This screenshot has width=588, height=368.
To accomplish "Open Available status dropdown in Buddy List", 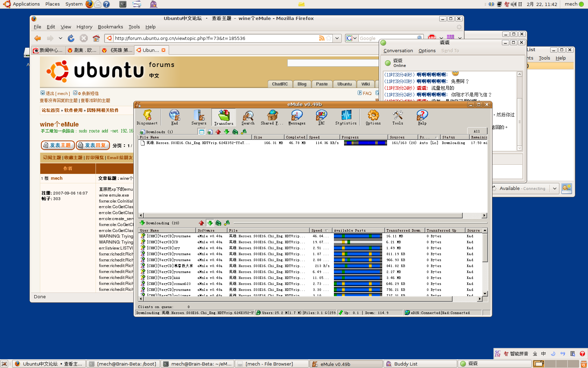I will 555,188.
